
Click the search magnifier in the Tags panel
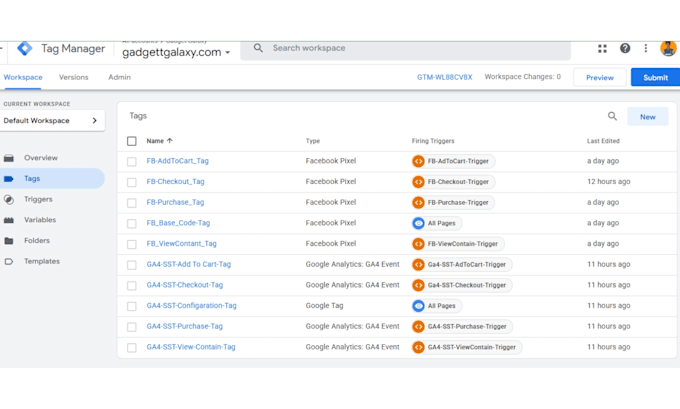[612, 116]
